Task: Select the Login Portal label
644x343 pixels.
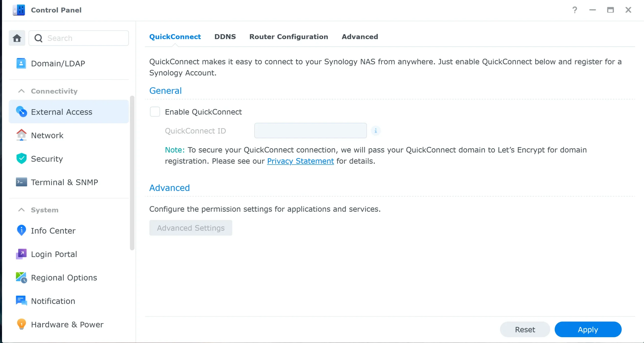Action: 54,254
